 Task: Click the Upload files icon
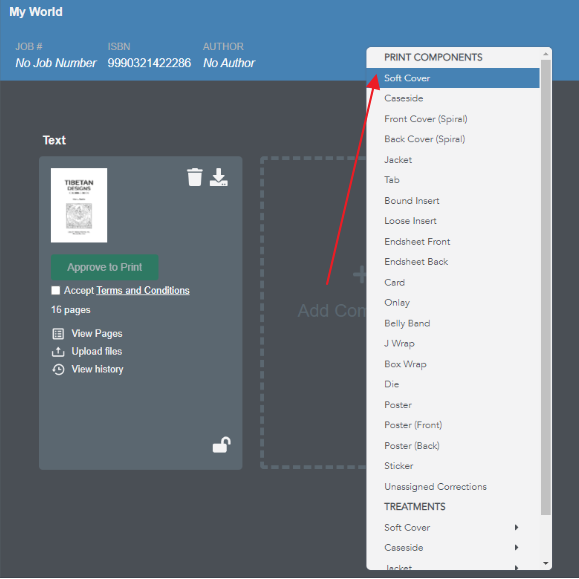coord(58,352)
